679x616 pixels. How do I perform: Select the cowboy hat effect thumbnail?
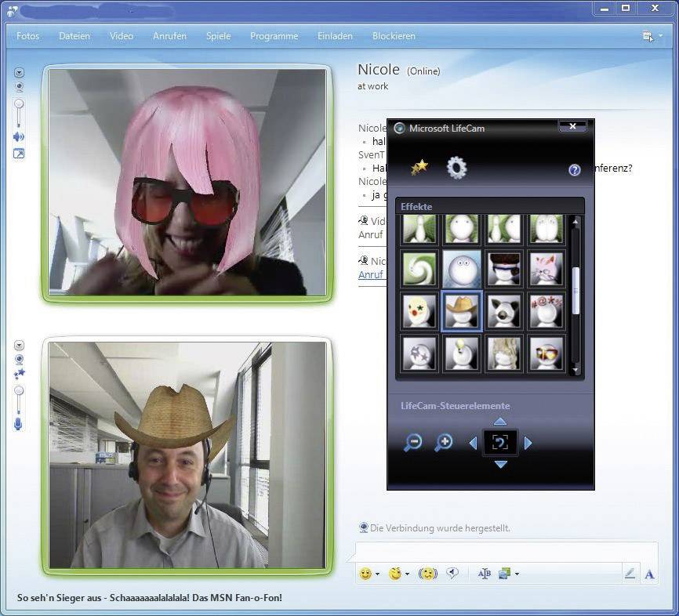(x=460, y=309)
